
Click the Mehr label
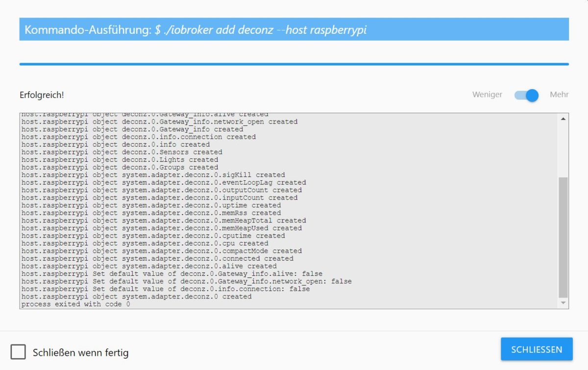[559, 95]
